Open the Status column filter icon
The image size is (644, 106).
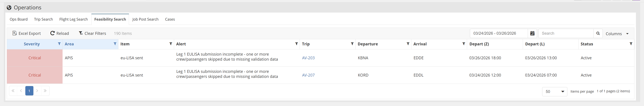[631, 44]
